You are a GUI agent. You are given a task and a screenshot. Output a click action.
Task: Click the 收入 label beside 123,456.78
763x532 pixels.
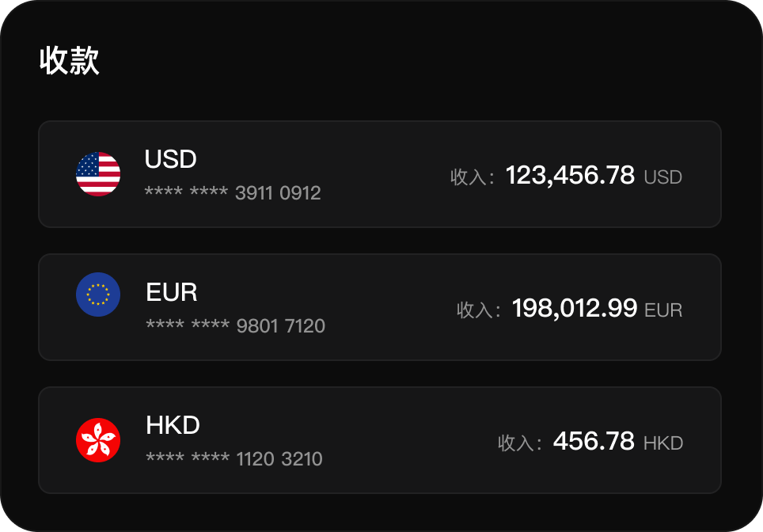[472, 177]
